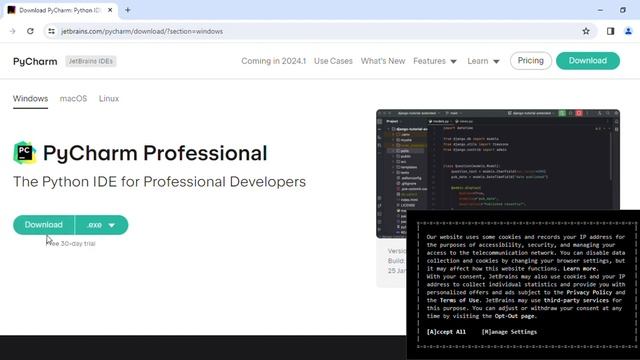The height and width of the screenshot is (360, 640).
Task: Open the third-party services link
Action: 576,300
